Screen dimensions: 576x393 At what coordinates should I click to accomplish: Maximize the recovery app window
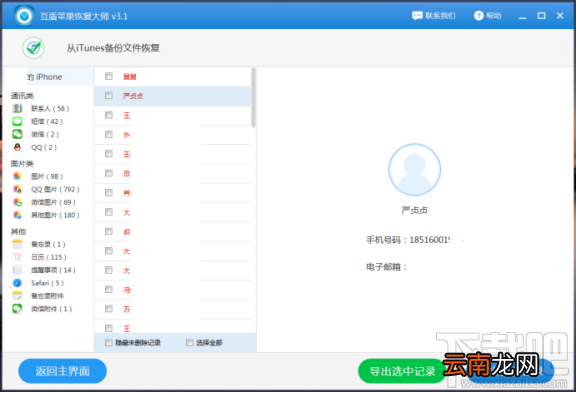(x=541, y=16)
